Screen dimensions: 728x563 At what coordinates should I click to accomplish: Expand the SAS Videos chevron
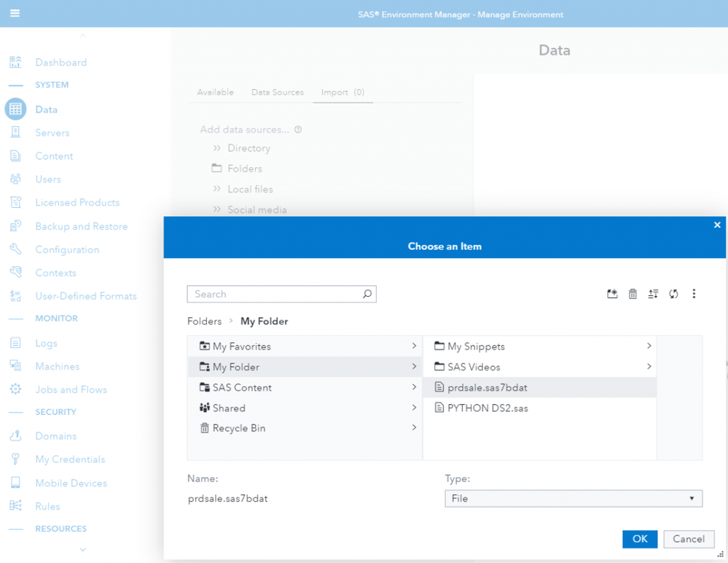(x=649, y=367)
